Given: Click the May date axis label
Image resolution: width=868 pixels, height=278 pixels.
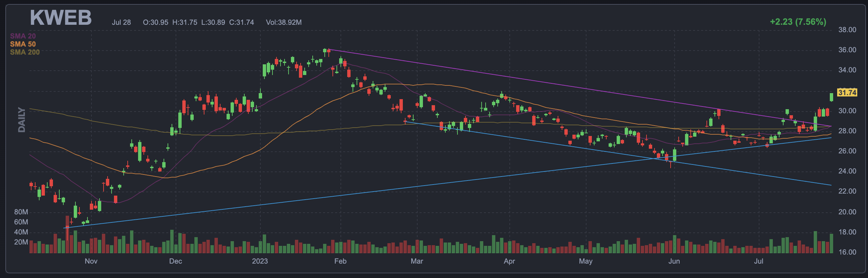Looking at the screenshot, I should (585, 261).
